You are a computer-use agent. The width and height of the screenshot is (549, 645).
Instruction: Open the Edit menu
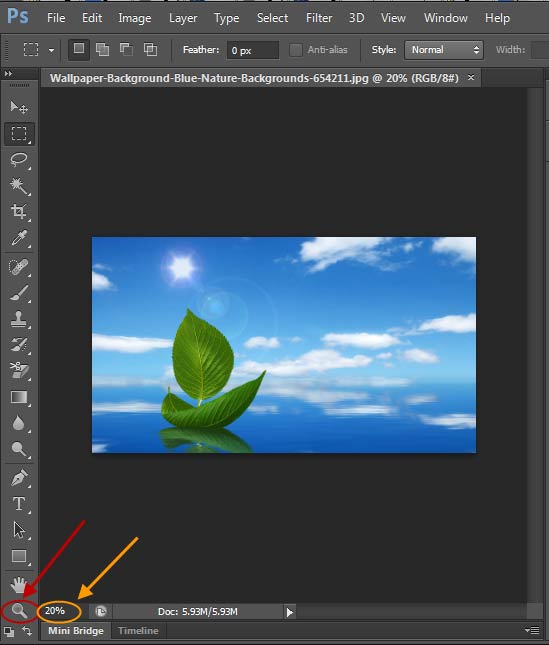[x=92, y=18]
